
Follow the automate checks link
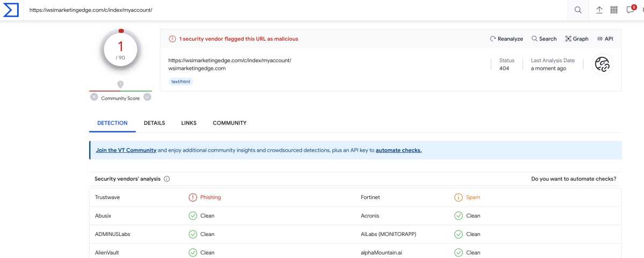click(x=399, y=150)
